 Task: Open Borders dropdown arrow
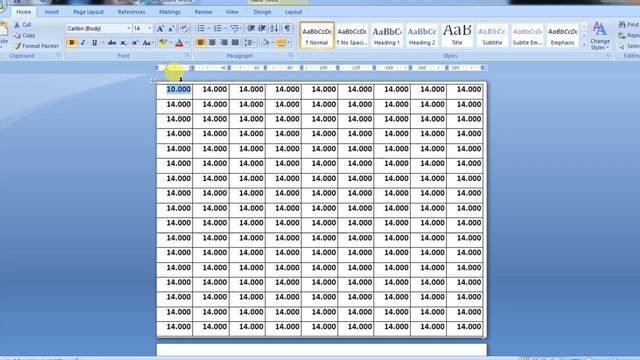pos(289,42)
